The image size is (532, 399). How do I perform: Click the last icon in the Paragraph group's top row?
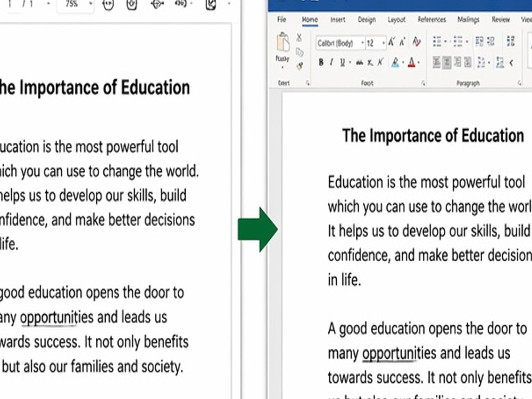pos(511,41)
